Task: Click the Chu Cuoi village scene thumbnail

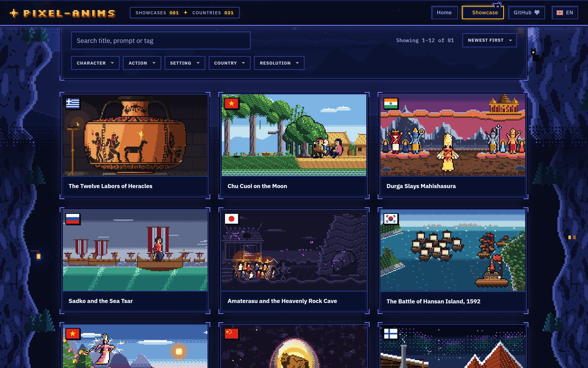Action: [x=294, y=135]
